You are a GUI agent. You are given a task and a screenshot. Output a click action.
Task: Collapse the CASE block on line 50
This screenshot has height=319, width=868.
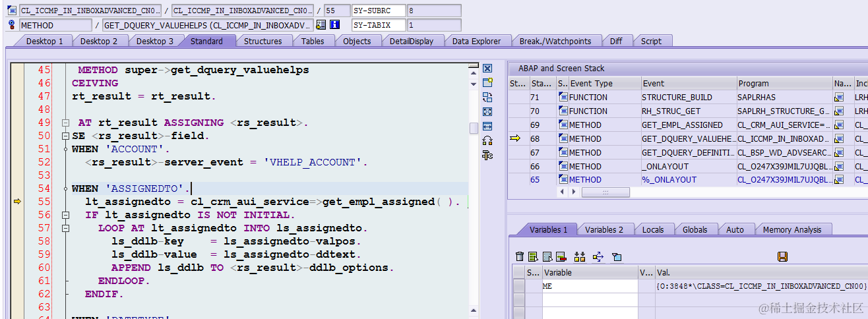[65, 136]
